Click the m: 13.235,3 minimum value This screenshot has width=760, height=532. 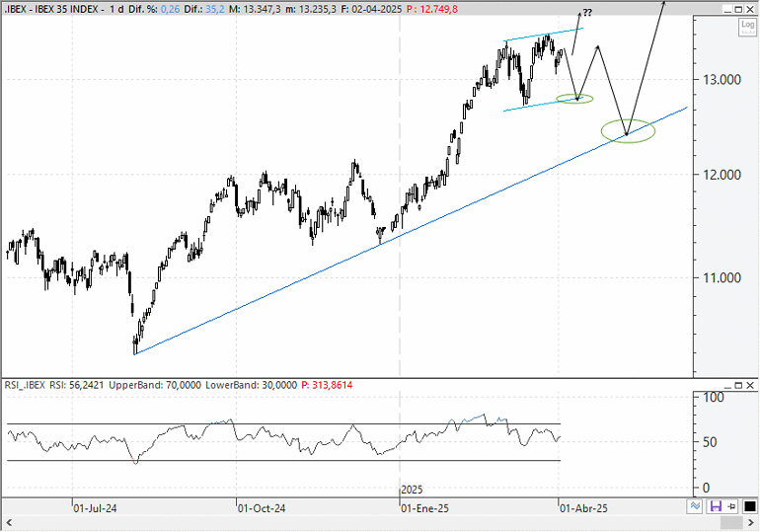[310, 9]
